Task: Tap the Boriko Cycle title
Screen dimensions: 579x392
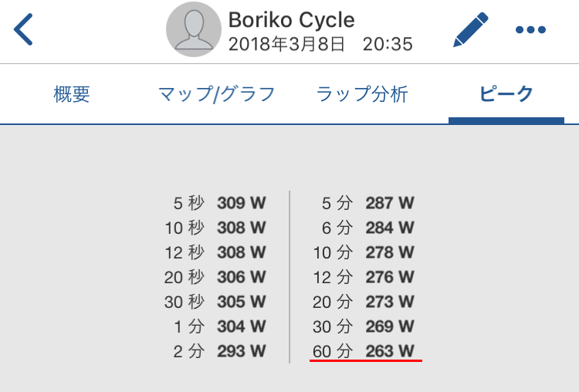Action: click(x=291, y=19)
